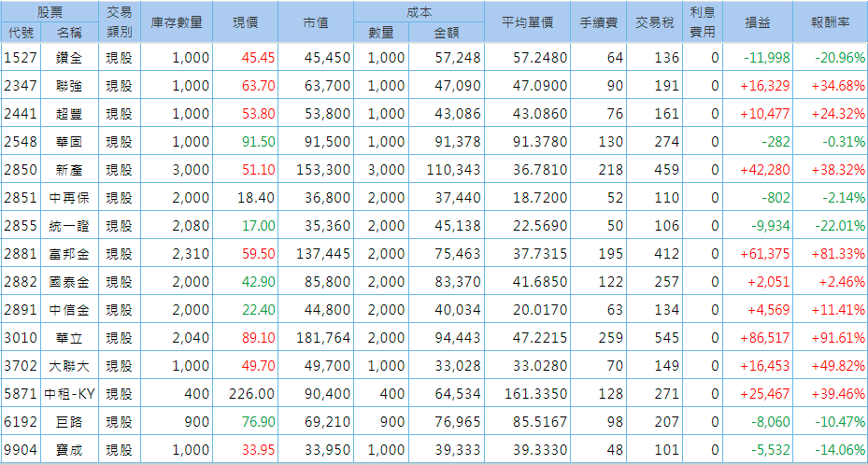Click market value 137,445

[323, 254]
